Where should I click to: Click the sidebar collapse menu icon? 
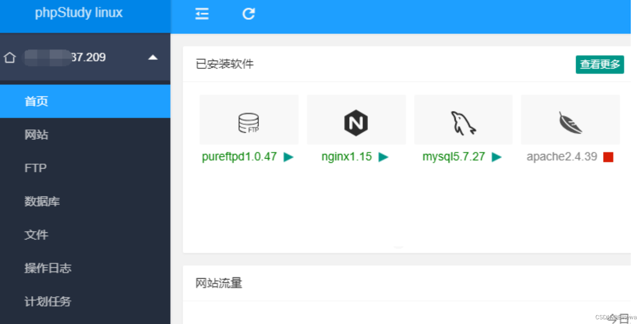coord(202,14)
